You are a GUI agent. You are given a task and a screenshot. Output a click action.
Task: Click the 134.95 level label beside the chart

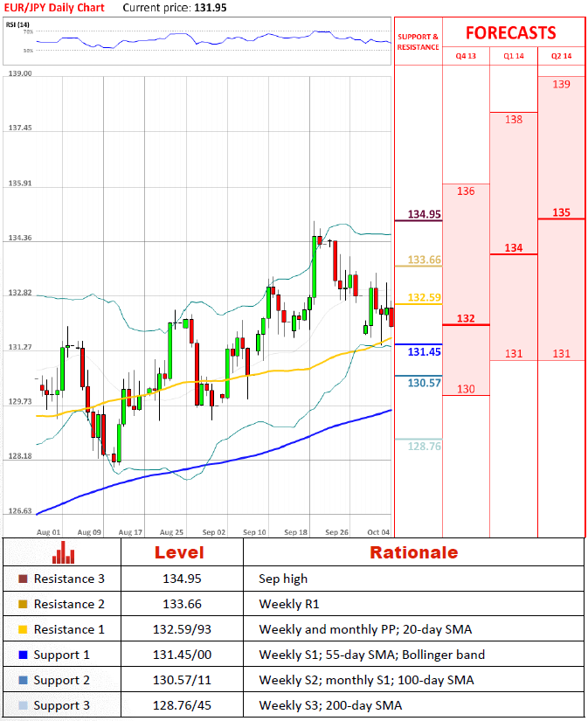coord(424,214)
